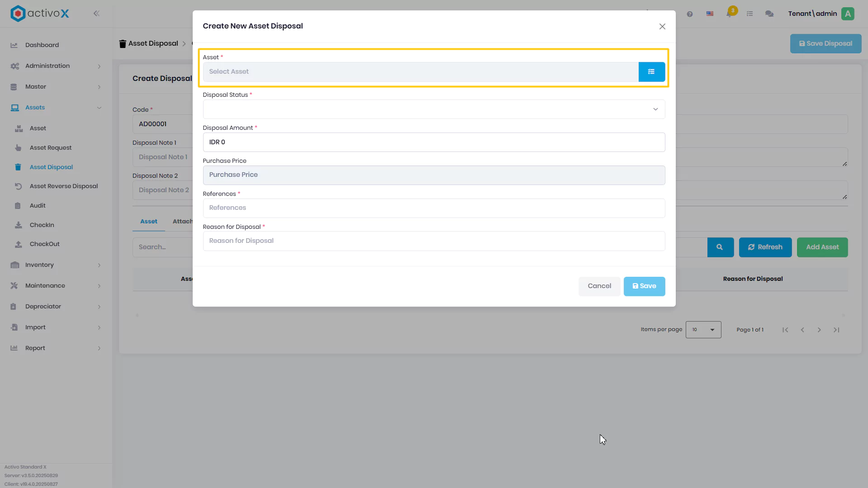Click the Import icon
This screenshot has width=868, height=488.
click(14, 327)
